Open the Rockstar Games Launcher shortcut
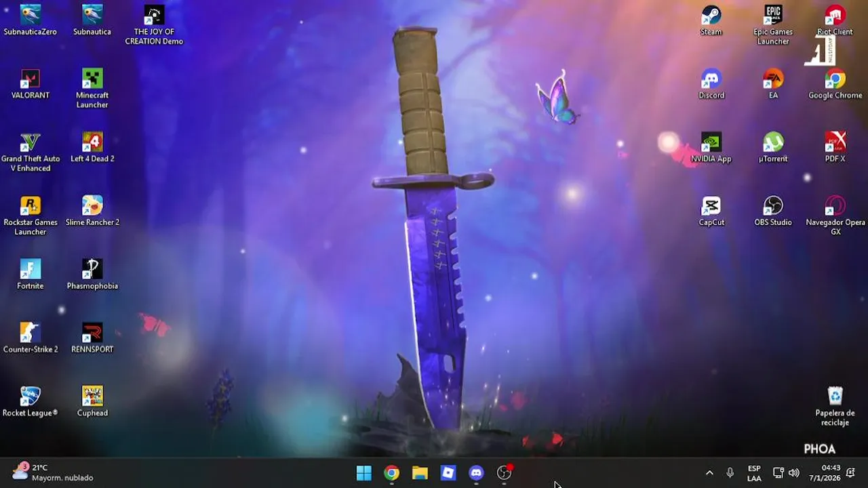 pyautogui.click(x=31, y=216)
